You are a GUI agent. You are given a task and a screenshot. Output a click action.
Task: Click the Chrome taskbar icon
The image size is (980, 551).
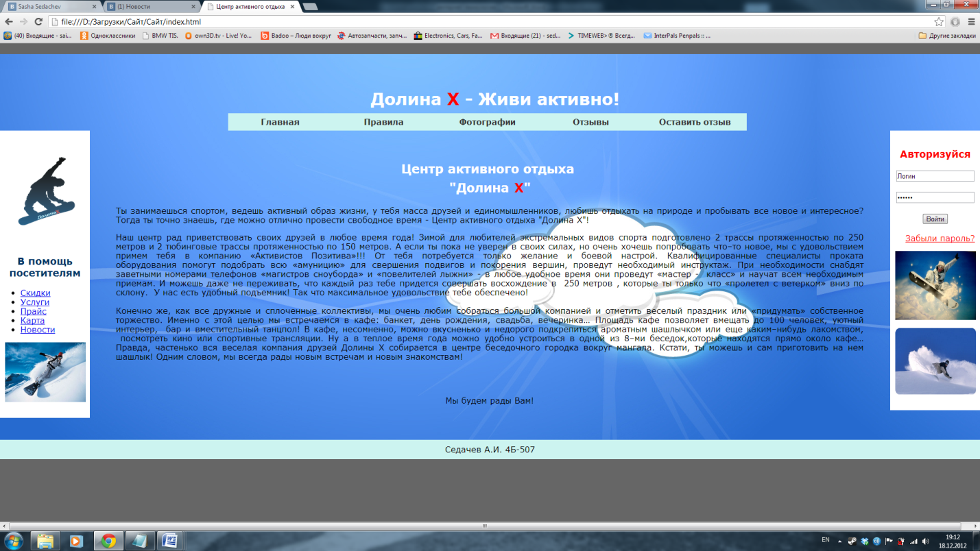coord(108,541)
